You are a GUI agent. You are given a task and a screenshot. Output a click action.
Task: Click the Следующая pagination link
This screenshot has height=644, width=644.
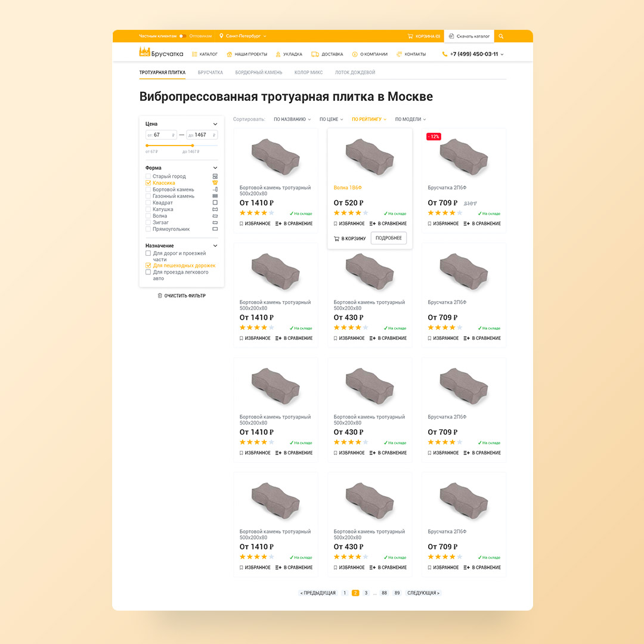[x=423, y=593]
